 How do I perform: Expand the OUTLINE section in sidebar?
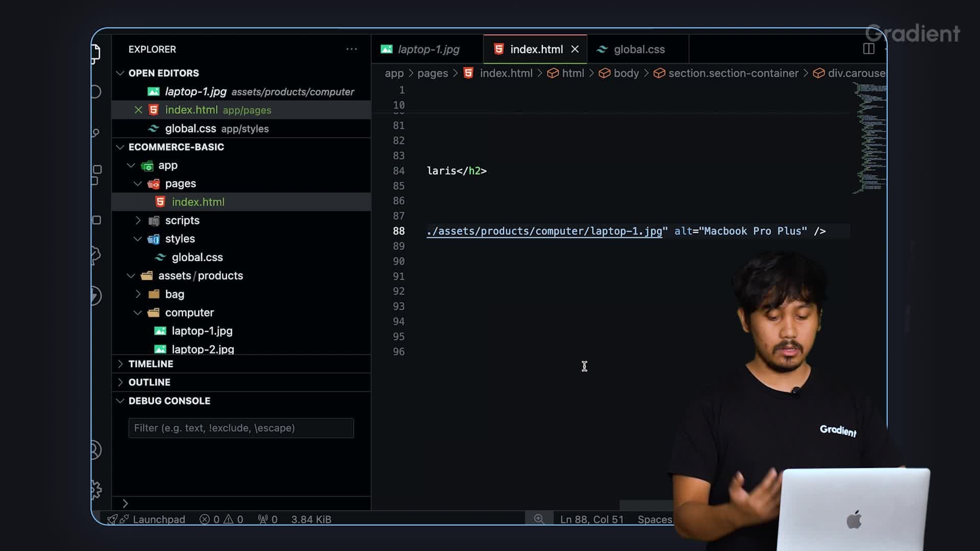pyautogui.click(x=149, y=383)
